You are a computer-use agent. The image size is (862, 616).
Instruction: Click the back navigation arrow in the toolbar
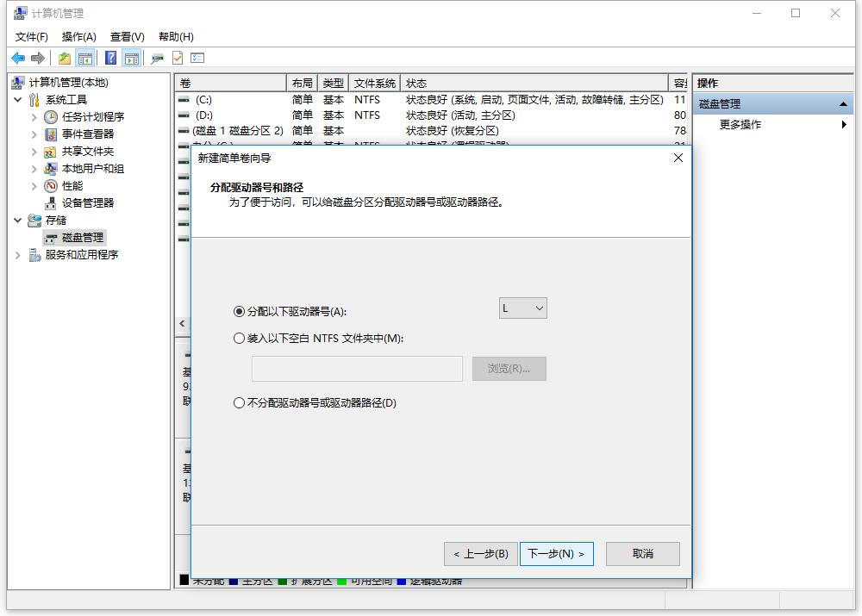(x=18, y=58)
